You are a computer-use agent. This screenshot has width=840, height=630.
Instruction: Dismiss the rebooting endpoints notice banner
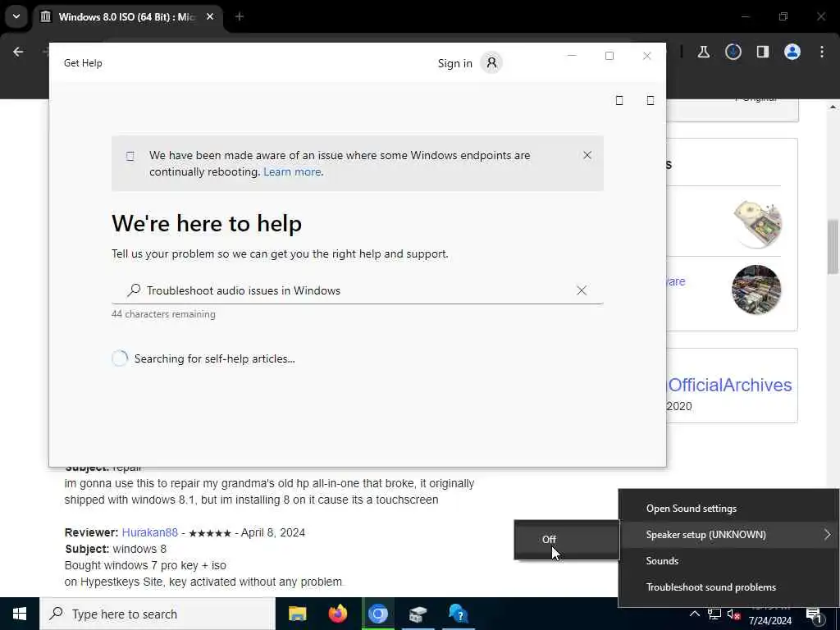click(587, 155)
